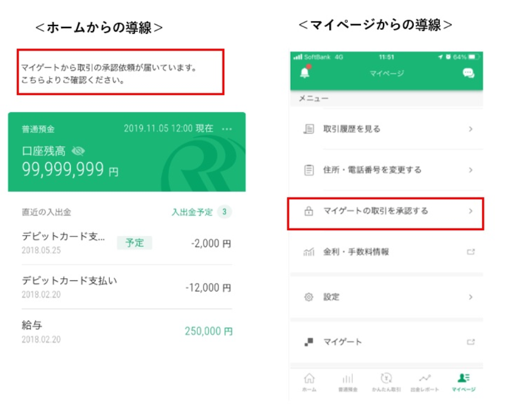Click the external link icon for 金利・手数料情報
507x420 pixels.
[x=471, y=252]
